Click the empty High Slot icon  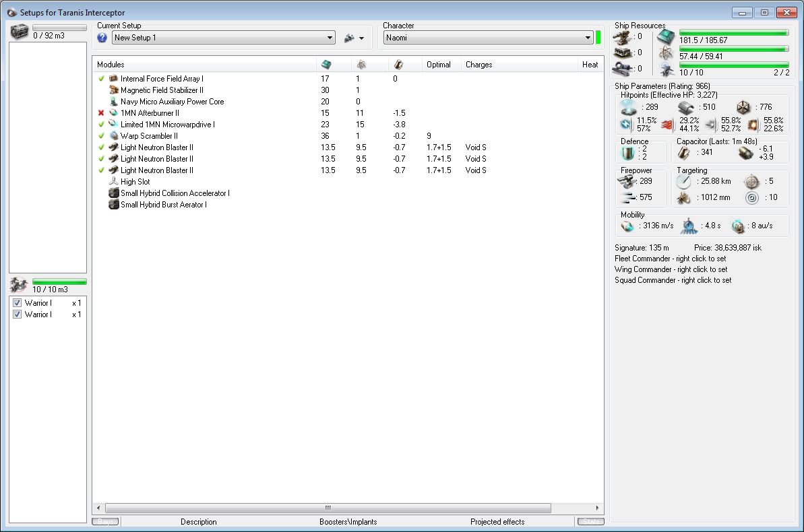point(113,181)
